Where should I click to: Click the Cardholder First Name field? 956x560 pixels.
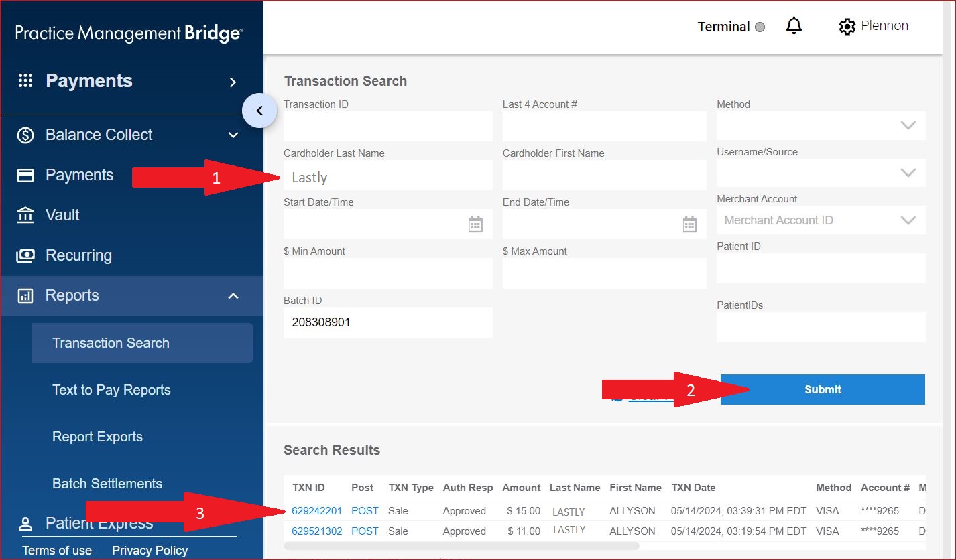604,176
